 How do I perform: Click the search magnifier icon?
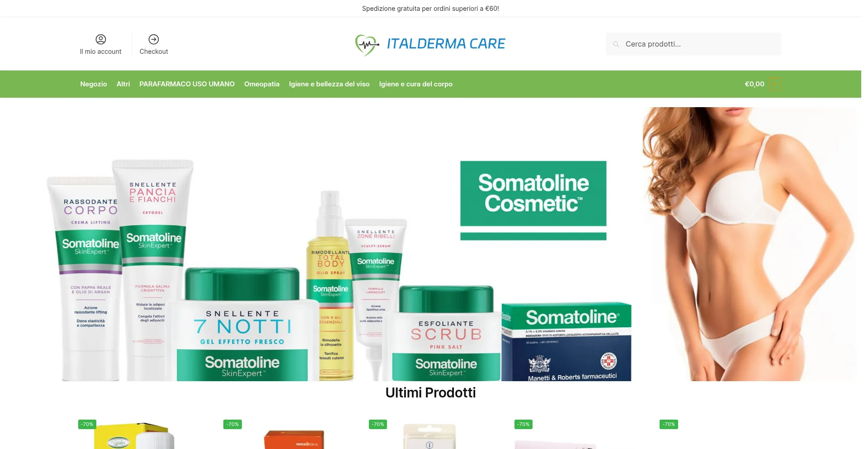(x=616, y=44)
